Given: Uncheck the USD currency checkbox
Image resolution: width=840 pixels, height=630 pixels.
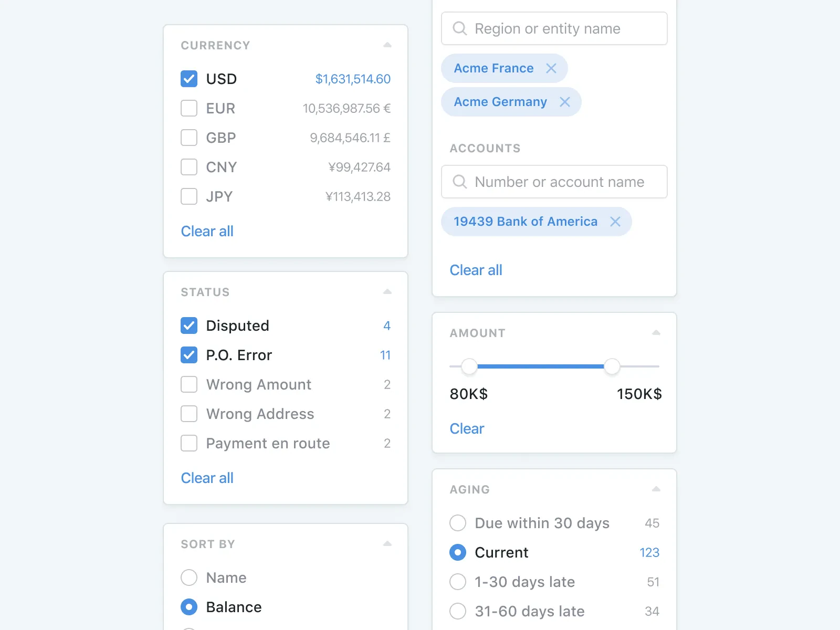Looking at the screenshot, I should pyautogui.click(x=188, y=79).
